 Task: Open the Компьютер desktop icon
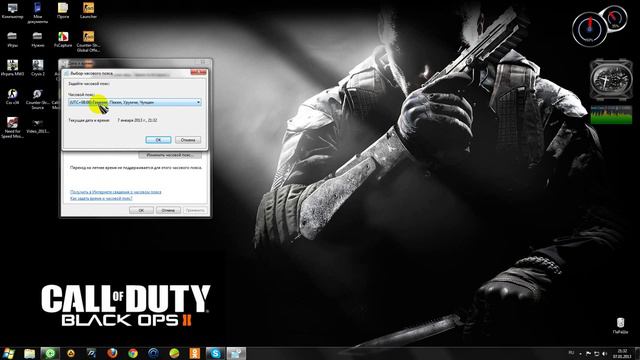point(12,11)
